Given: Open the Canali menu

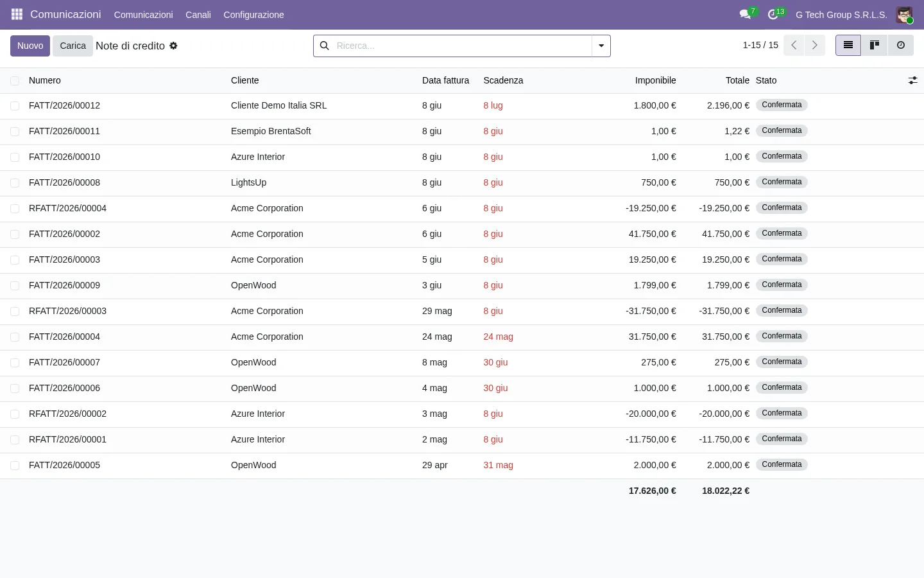Looking at the screenshot, I should 198,15.
